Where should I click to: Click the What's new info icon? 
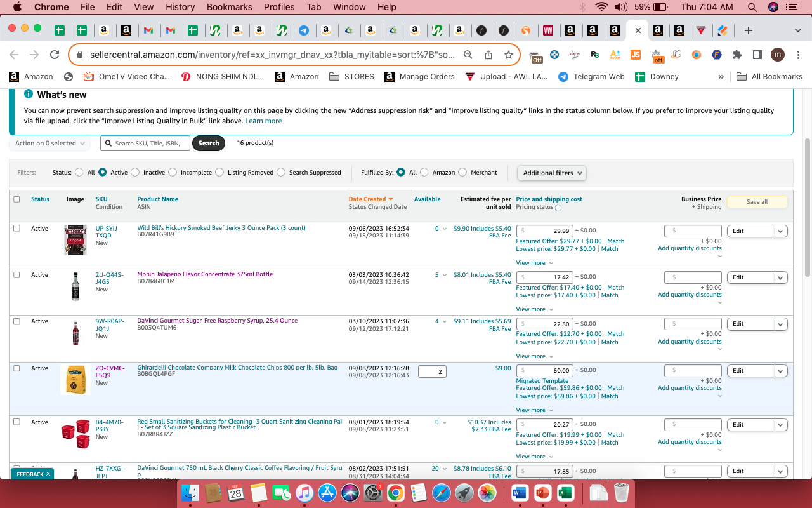pos(29,94)
